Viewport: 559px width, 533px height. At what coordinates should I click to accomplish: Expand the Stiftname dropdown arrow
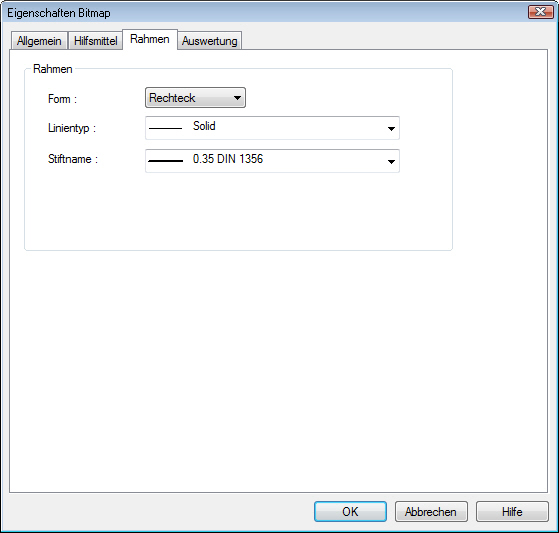(391, 162)
